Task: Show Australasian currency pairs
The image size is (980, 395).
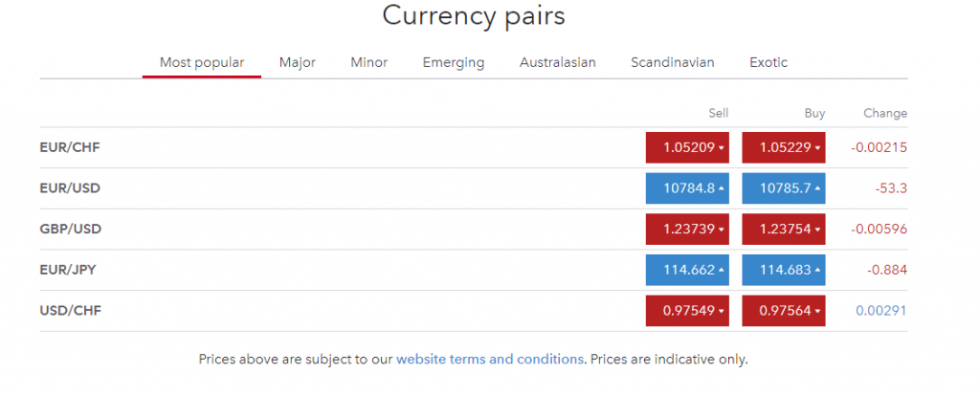Action: 557,63
